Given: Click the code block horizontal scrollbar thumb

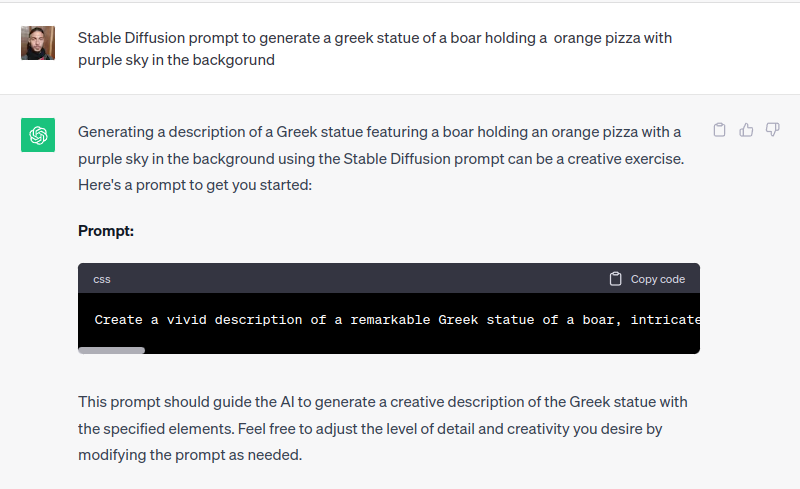Looking at the screenshot, I should [x=112, y=350].
